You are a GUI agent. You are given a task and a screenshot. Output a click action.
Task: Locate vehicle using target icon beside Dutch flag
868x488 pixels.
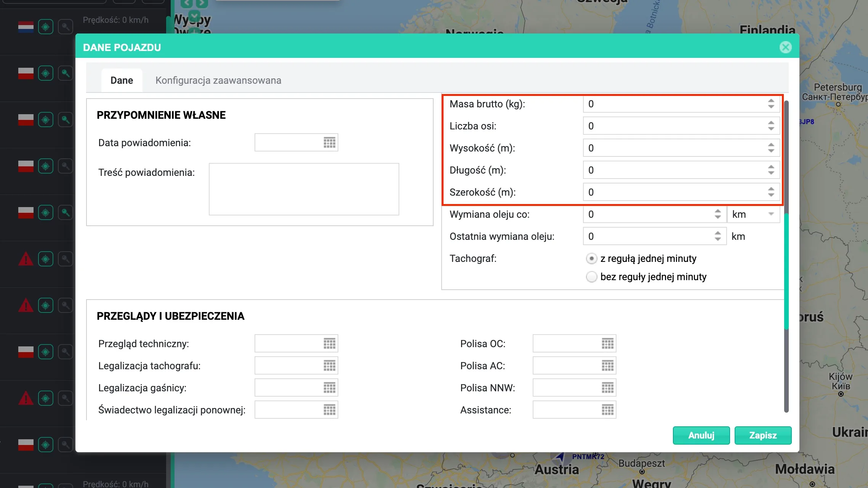(46, 27)
